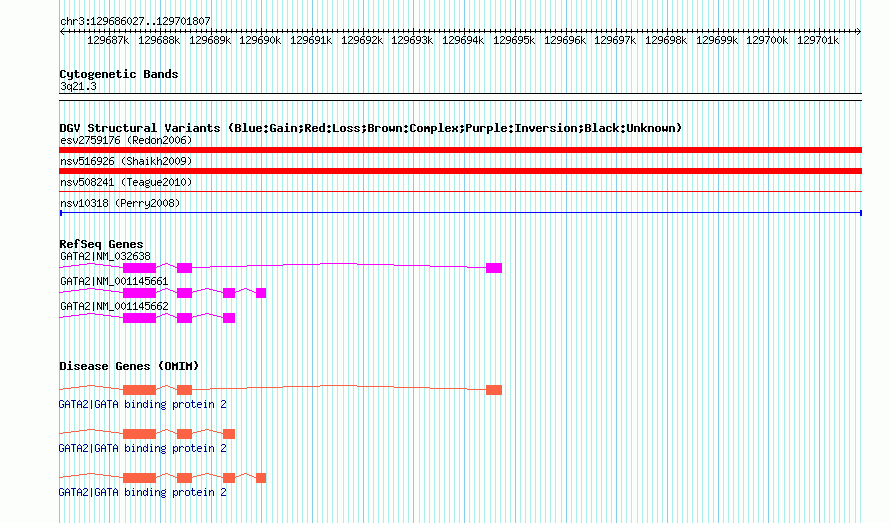This screenshot has height=523, width=890.
Task: Click the 129697k ruler position label
Action: click(615, 40)
